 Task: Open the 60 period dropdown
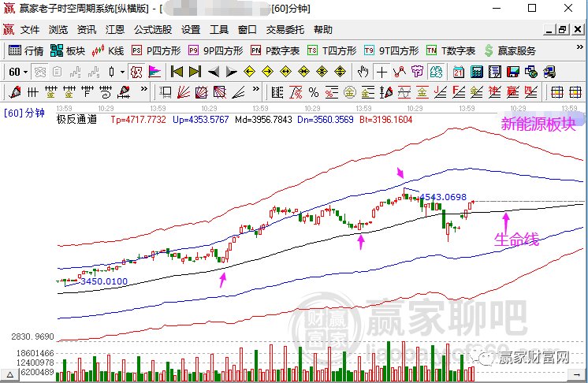click(x=18, y=72)
